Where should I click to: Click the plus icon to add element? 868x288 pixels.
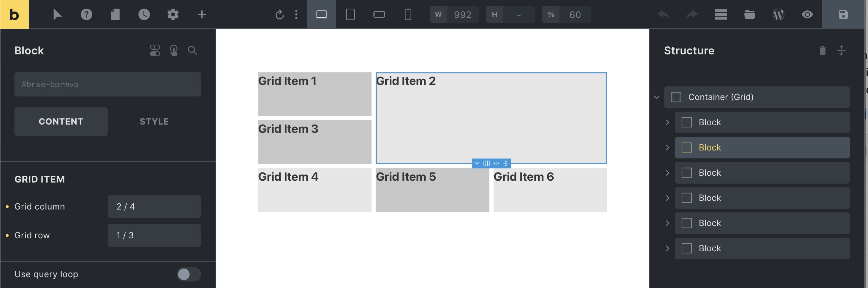pos(202,14)
